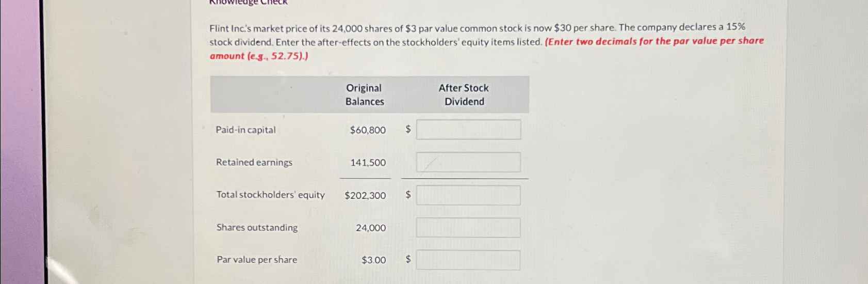
Task: Click the Par value per share input field
Action: (x=468, y=260)
